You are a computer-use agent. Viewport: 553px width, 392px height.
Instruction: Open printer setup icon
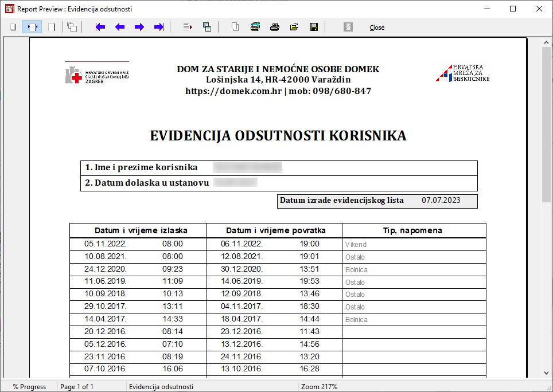(x=255, y=27)
